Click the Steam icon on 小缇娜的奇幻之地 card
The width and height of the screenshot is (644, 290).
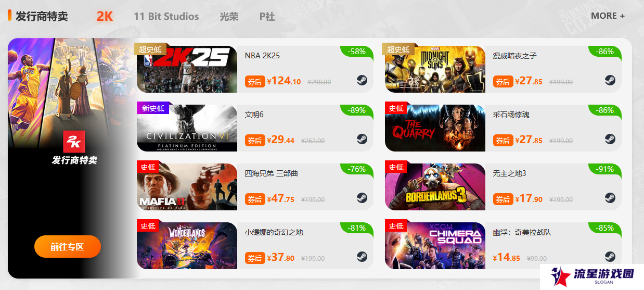pyautogui.click(x=362, y=257)
